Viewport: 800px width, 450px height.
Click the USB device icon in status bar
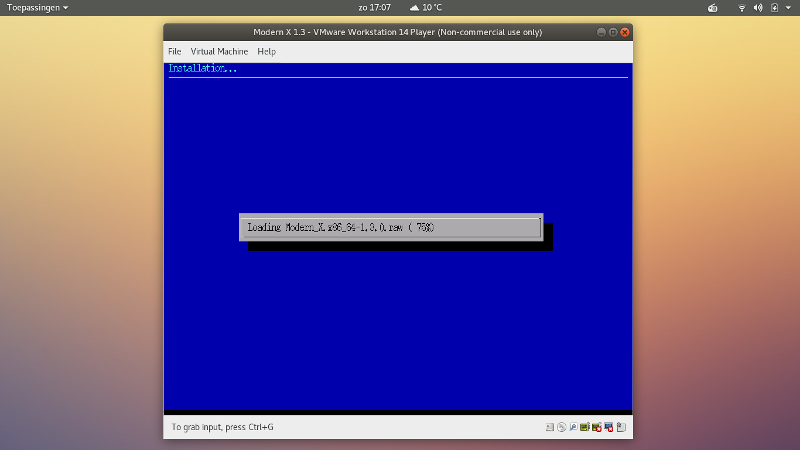pos(621,427)
